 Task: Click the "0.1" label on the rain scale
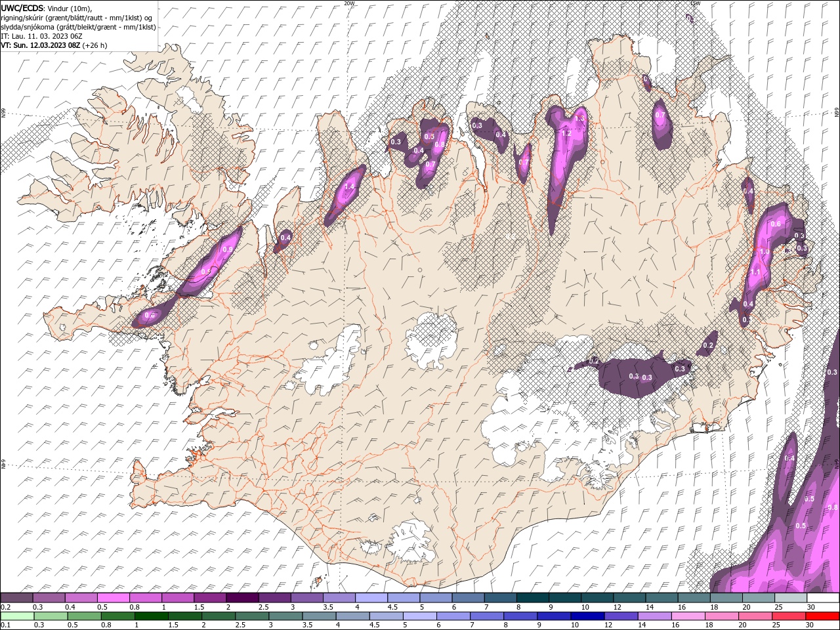tap(6, 625)
